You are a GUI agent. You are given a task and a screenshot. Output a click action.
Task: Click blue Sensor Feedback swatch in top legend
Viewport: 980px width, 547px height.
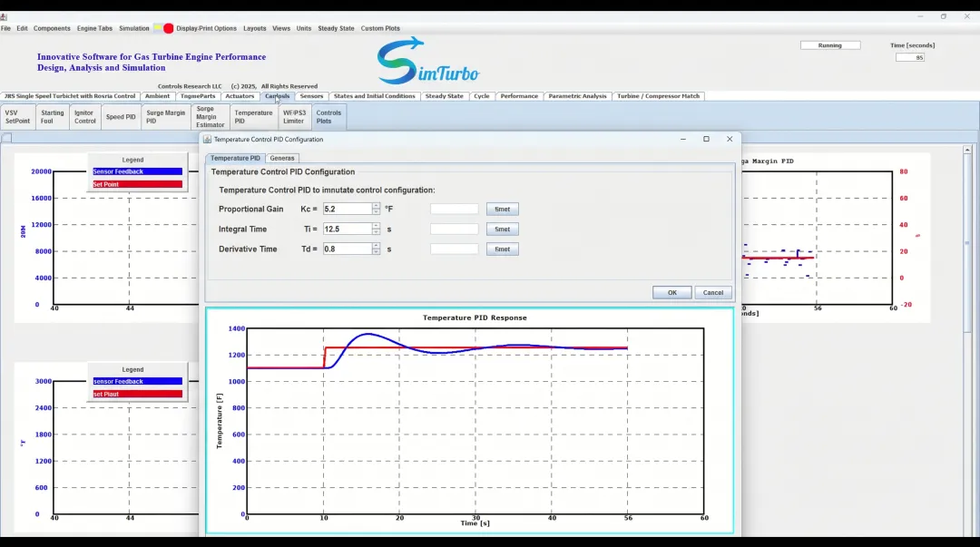point(138,171)
